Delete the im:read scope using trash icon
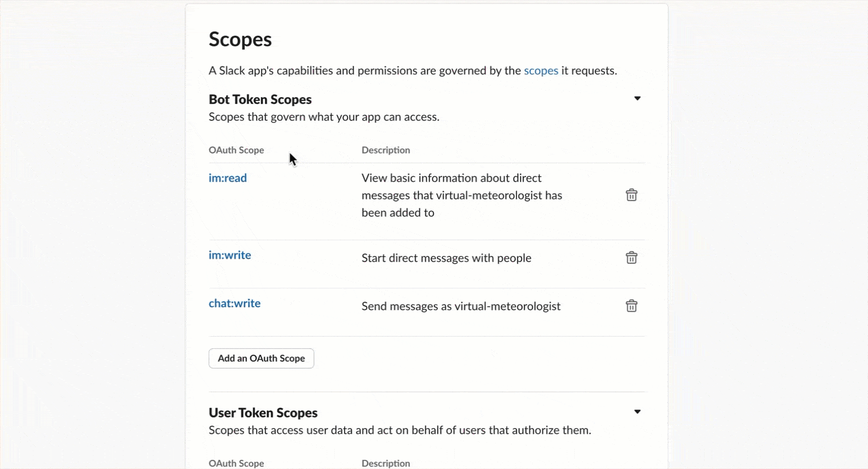The width and height of the screenshot is (868, 469). coord(631,195)
